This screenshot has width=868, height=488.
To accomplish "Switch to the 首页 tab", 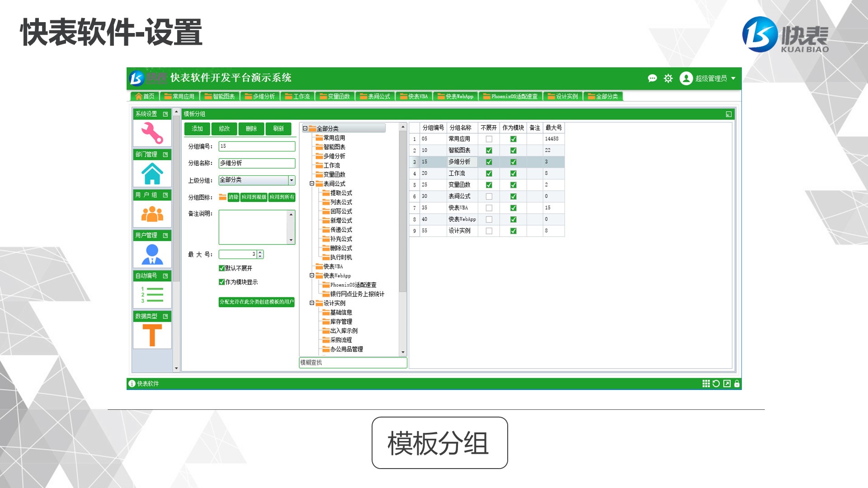I will click(x=145, y=96).
